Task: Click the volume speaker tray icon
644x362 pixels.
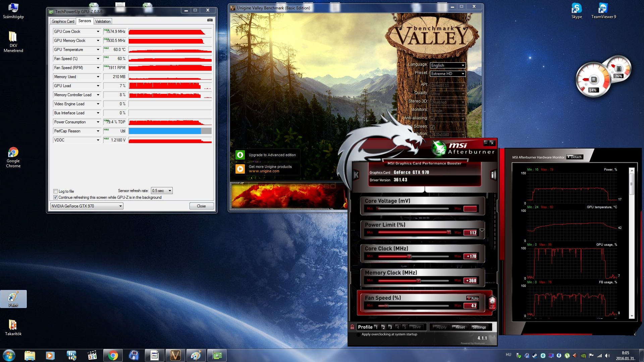Action: [x=607, y=355]
